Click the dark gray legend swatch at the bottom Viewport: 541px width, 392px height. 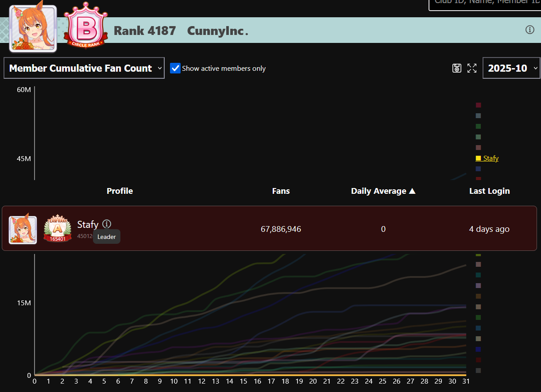coord(478,371)
